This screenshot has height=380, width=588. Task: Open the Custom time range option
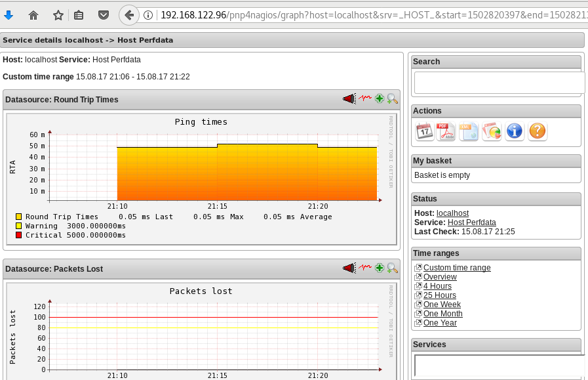coord(457,267)
